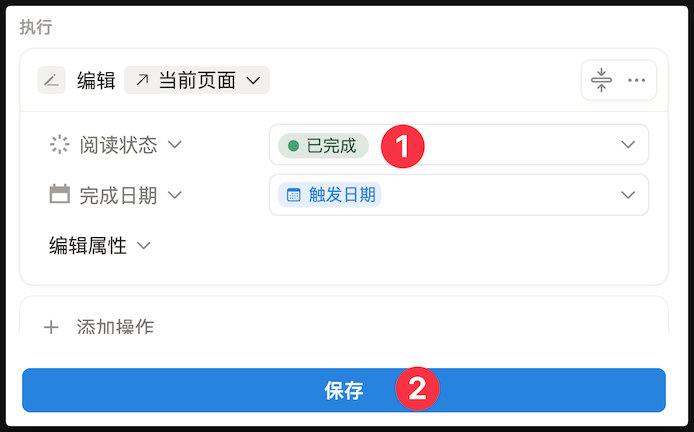Select the 已完成 status tag text

331,146
